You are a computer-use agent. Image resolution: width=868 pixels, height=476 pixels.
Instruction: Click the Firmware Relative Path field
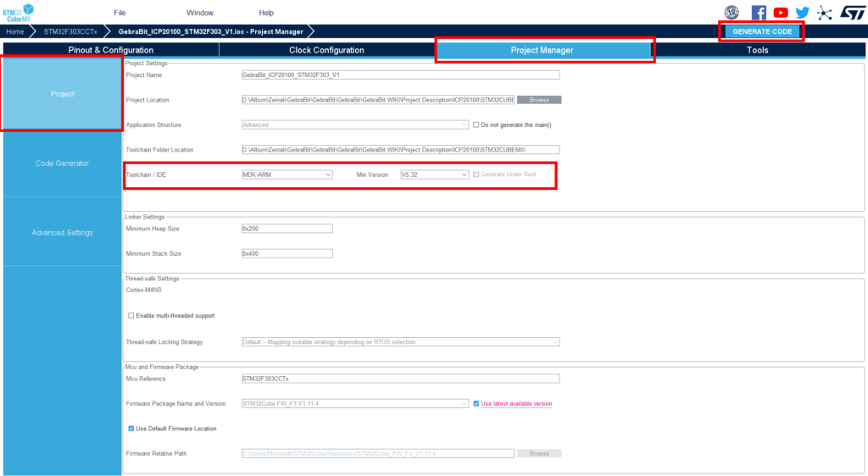point(377,453)
